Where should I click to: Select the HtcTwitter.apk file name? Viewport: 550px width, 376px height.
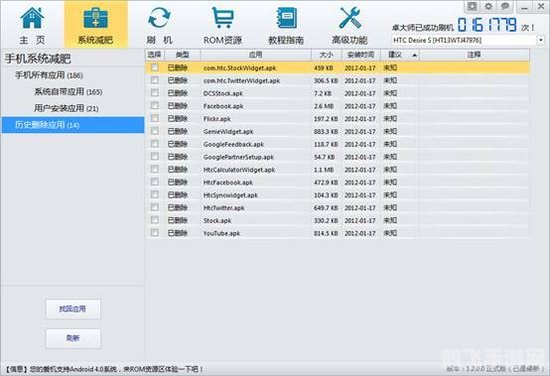(x=224, y=208)
